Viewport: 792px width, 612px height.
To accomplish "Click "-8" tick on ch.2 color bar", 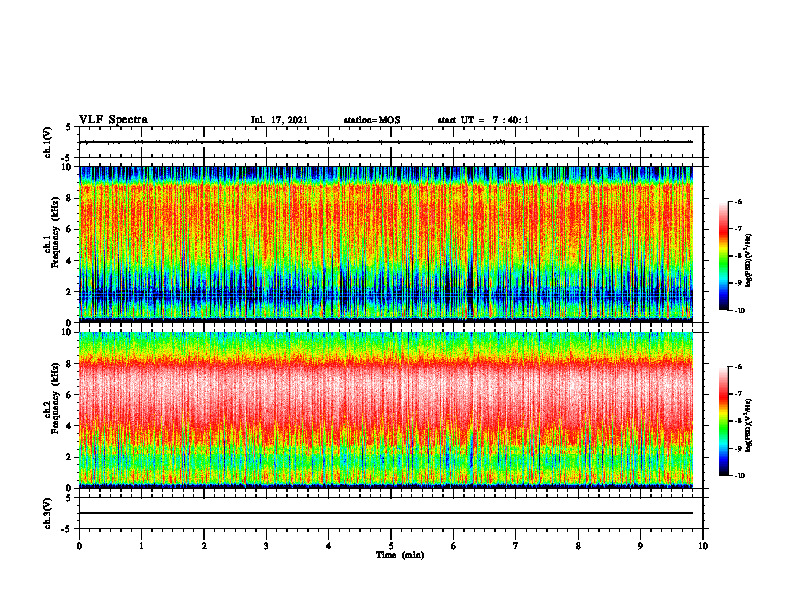I will click(x=738, y=421).
